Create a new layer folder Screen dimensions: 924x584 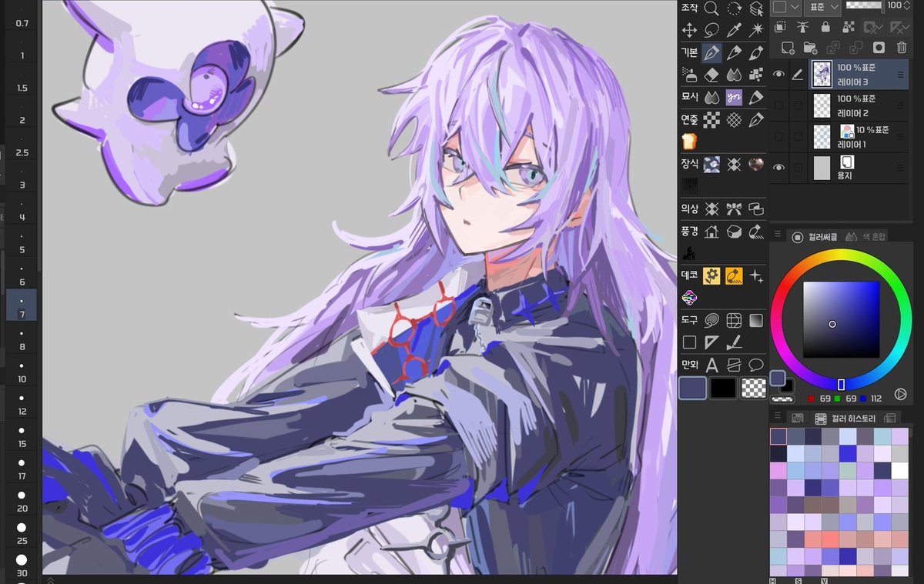pos(809,48)
